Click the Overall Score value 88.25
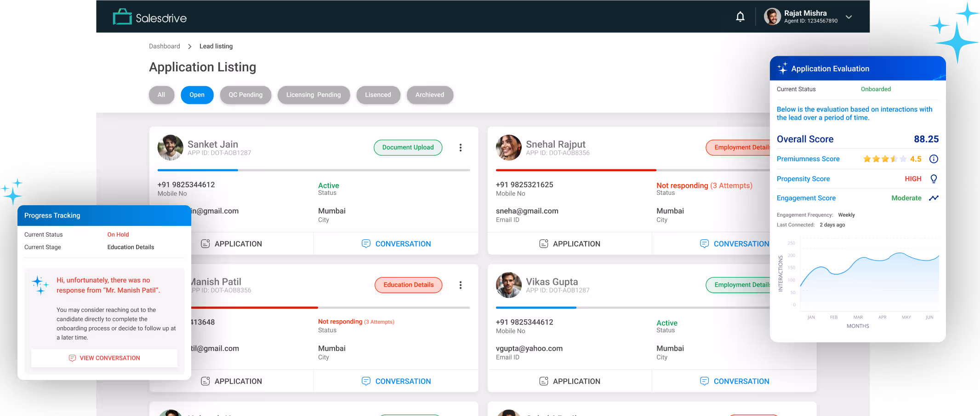Image resolution: width=980 pixels, height=416 pixels. [x=926, y=139]
